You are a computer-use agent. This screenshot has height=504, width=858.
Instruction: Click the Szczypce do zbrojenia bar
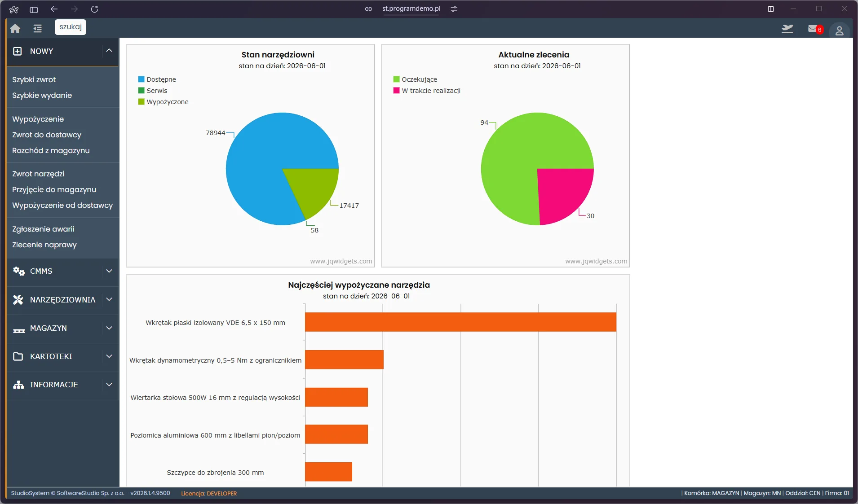[x=328, y=472]
